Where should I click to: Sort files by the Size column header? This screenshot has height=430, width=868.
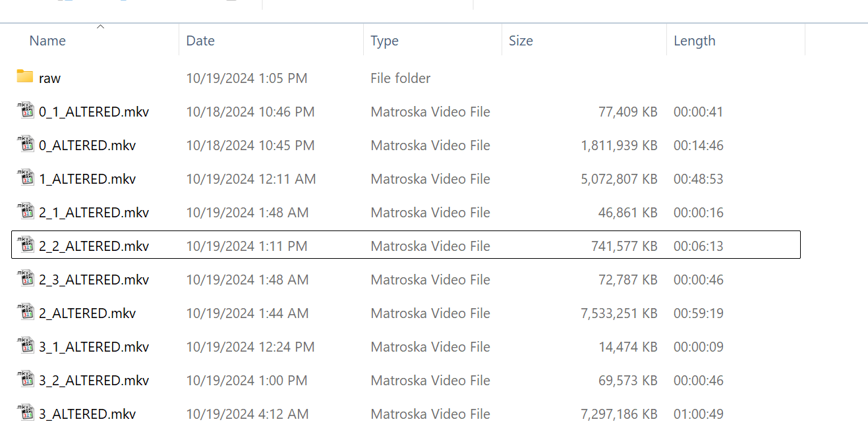[521, 41]
